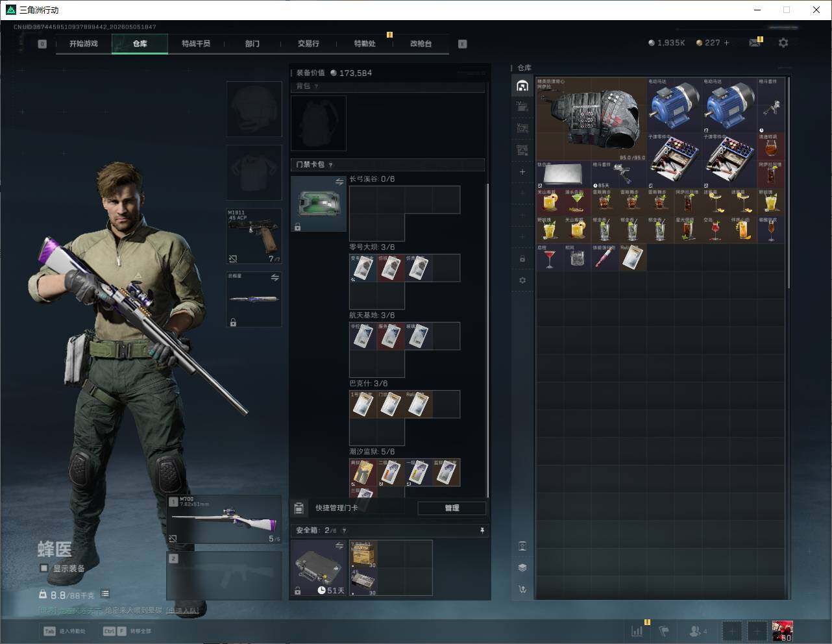Click the 潮汐监狱: 5/6 label
832x644 pixels.
click(372, 451)
